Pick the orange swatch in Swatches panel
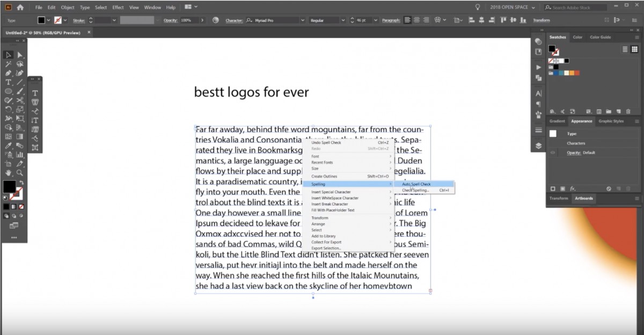This screenshot has width=644, height=335. point(571,73)
